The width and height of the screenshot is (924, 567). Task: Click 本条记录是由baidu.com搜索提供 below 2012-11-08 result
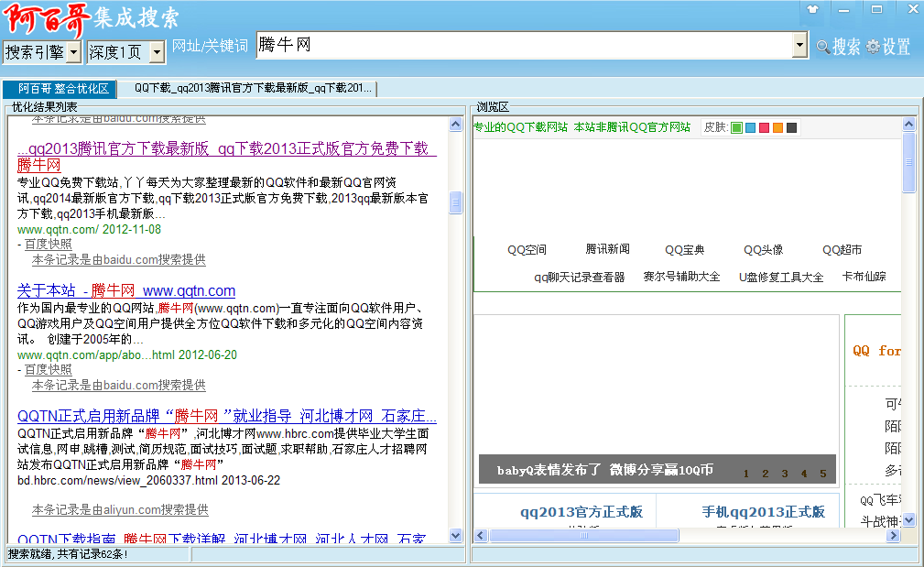(x=118, y=260)
